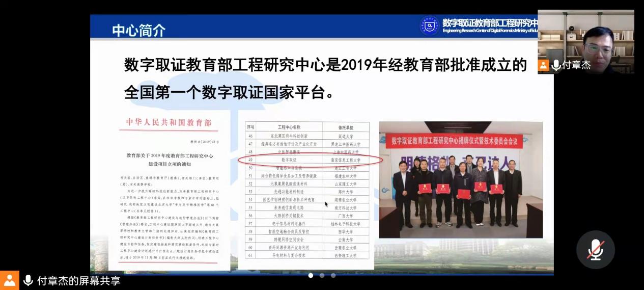The height and width of the screenshot is (290, 644).
Task: Switch to the second page indicator dot
Action: coord(322,276)
